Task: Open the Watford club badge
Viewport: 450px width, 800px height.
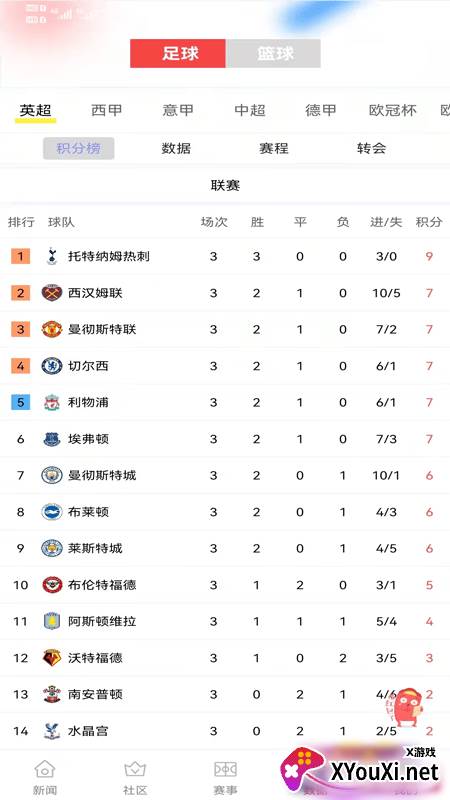Action: coord(52,658)
